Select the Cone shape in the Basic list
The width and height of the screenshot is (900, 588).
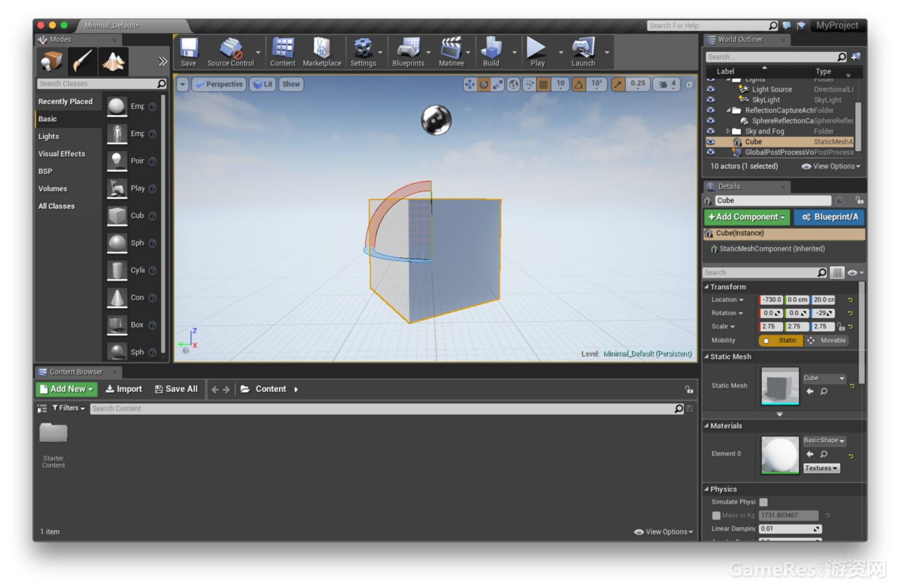point(132,298)
